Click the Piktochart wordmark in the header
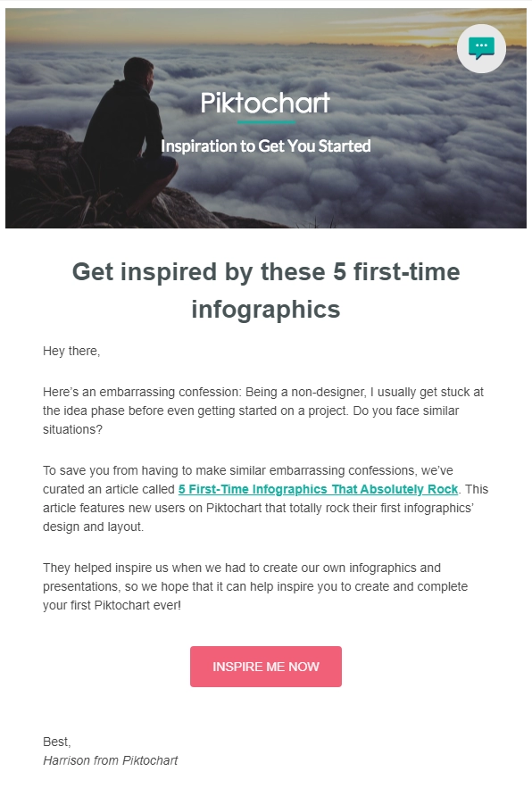The image size is (532, 788). [x=265, y=104]
